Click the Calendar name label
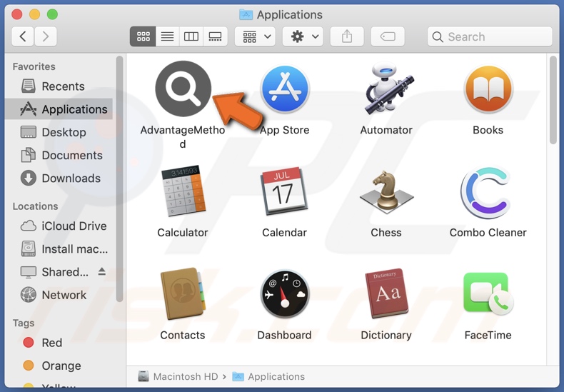This screenshot has width=564, height=392. pyautogui.click(x=285, y=233)
